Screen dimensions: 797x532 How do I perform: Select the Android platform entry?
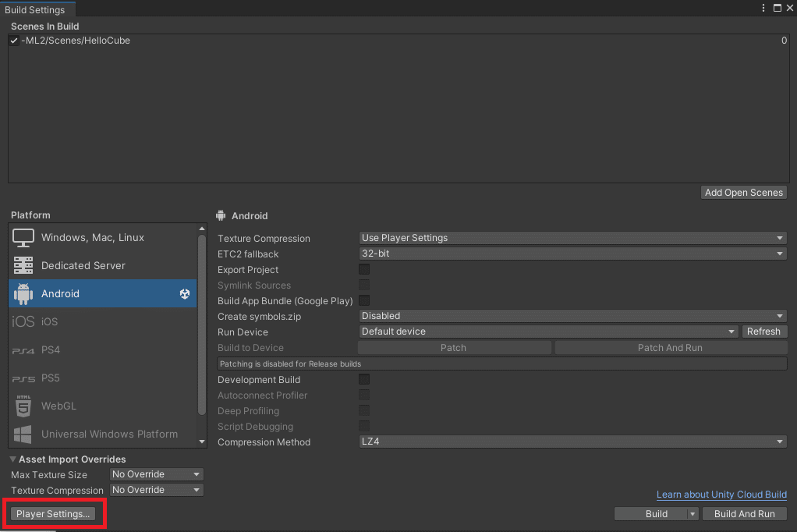click(103, 293)
